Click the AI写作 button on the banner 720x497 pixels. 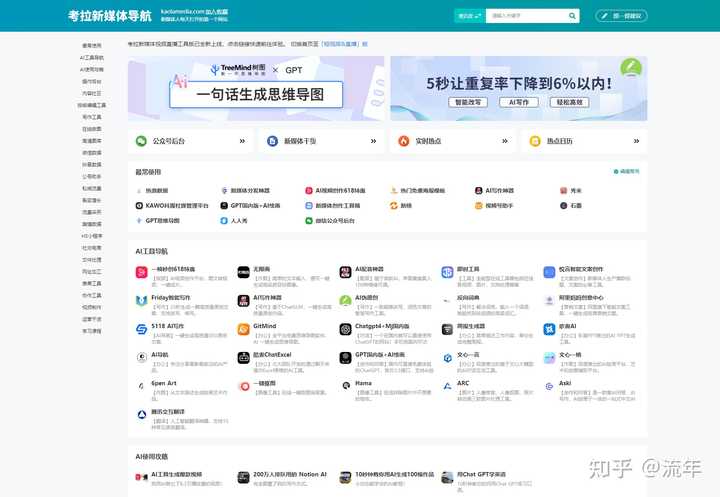(x=519, y=102)
